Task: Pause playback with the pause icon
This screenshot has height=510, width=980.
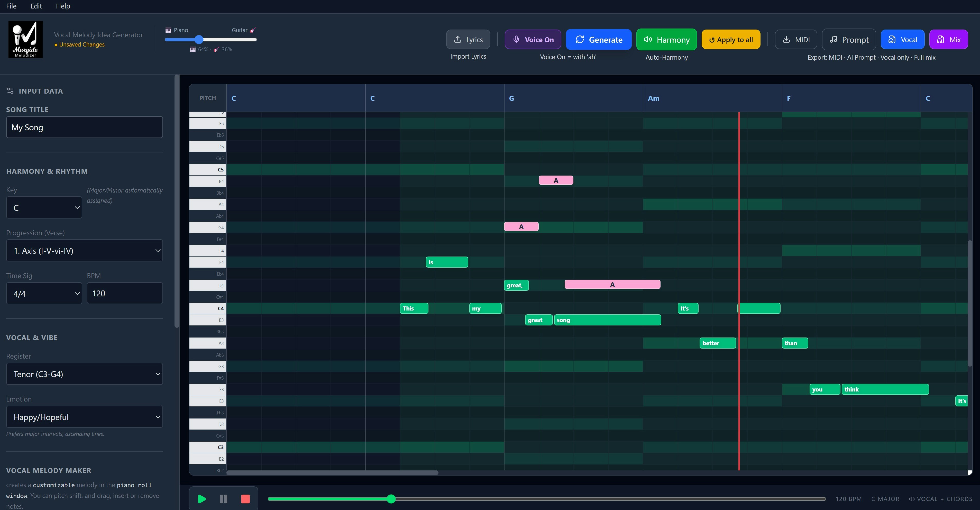Action: pos(224,499)
